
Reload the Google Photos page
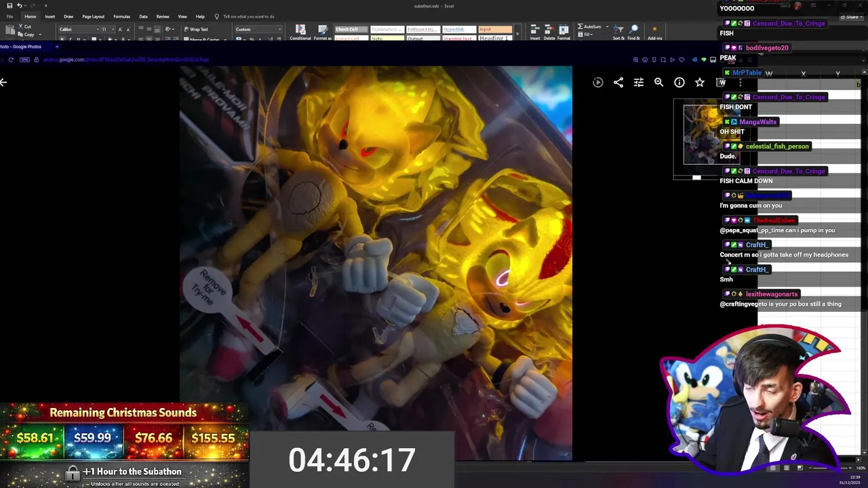[x=11, y=60]
